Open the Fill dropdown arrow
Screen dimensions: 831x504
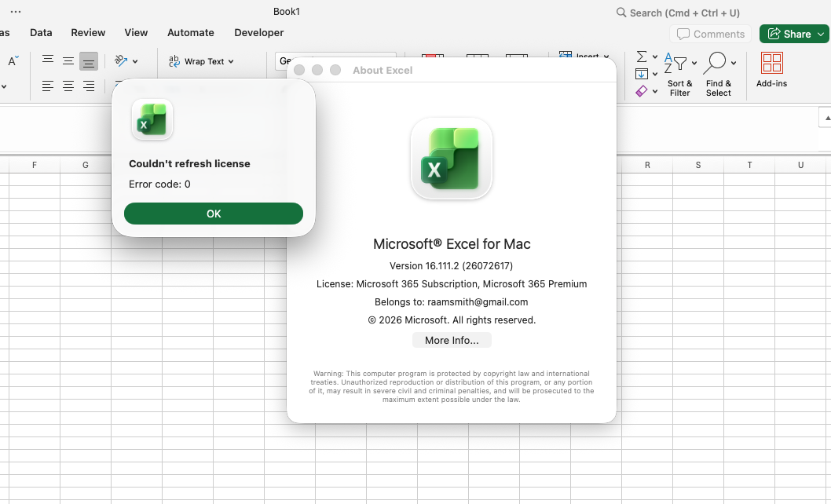point(655,75)
